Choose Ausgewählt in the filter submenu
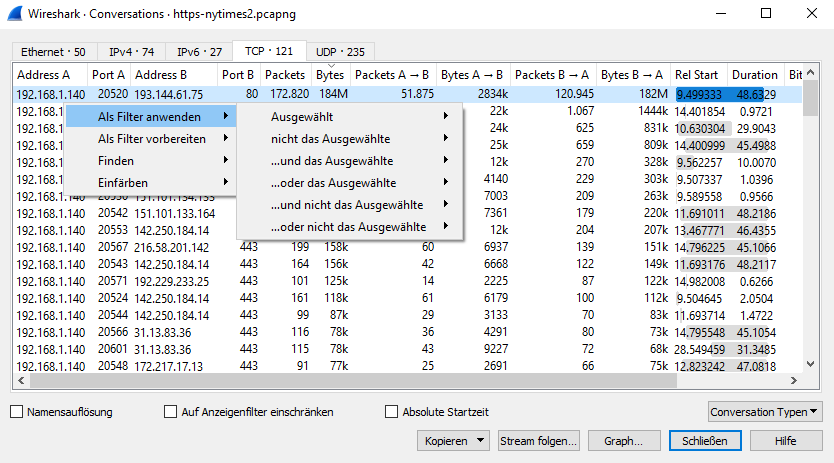This screenshot has width=834, height=463. 350,117
